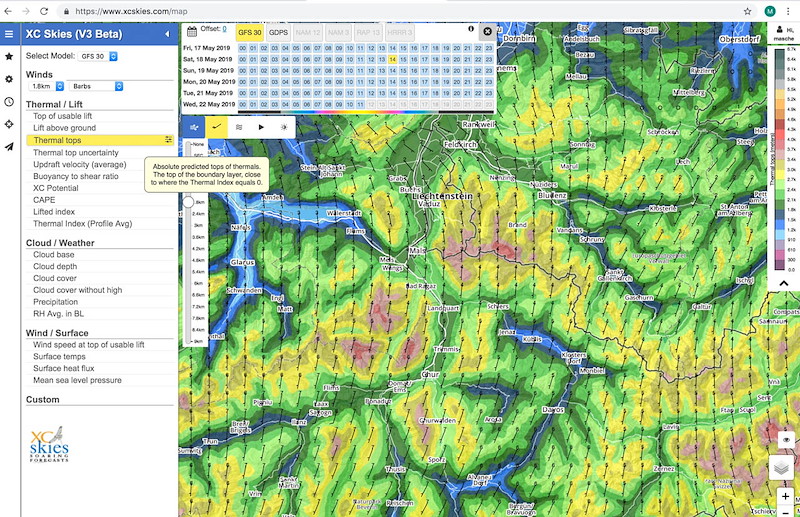Select XC Potential layer
The height and width of the screenshot is (517, 800).
click(x=56, y=188)
